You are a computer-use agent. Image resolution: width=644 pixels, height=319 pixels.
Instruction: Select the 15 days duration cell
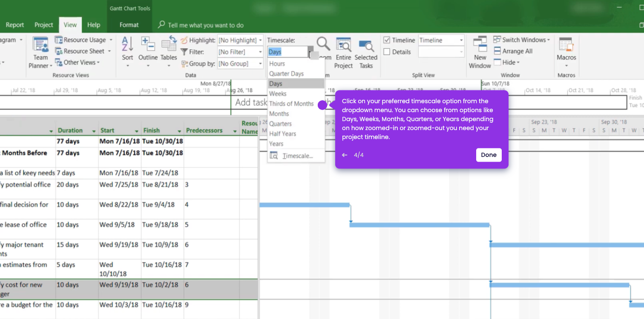click(77, 249)
